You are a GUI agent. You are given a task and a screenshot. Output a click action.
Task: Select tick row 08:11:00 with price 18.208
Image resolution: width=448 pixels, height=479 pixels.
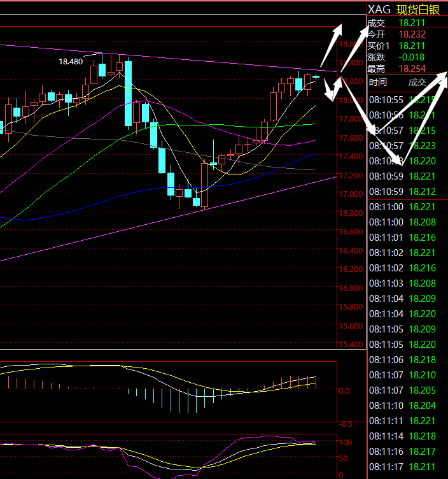403,222
